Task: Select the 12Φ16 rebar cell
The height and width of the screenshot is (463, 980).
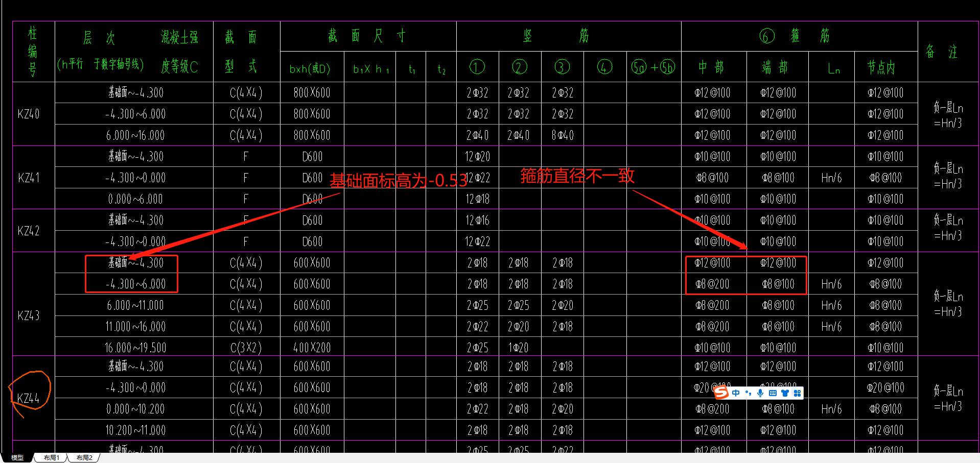Action: coord(477,221)
